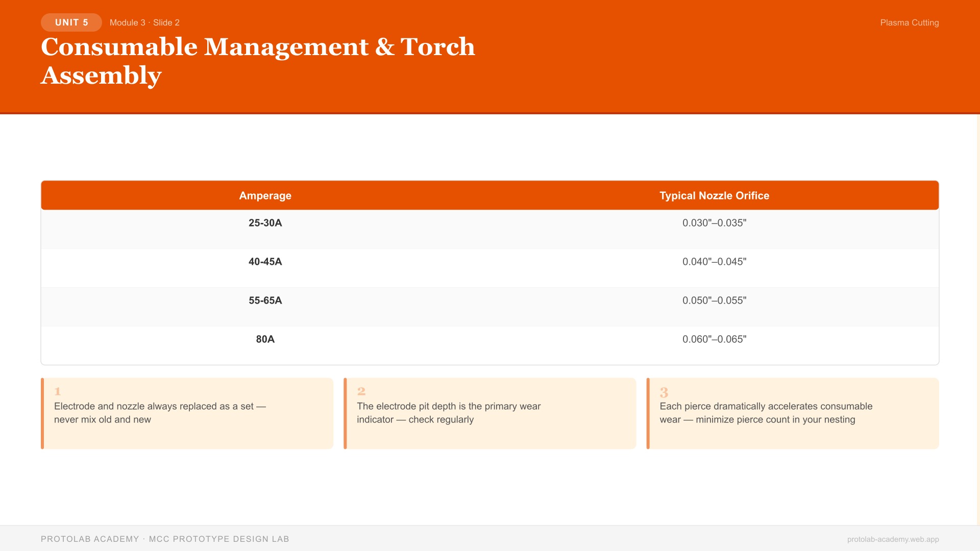The height and width of the screenshot is (551, 980).
Task: Click the slide title Consumable Management & Torch Assembly
Action: coord(258,60)
